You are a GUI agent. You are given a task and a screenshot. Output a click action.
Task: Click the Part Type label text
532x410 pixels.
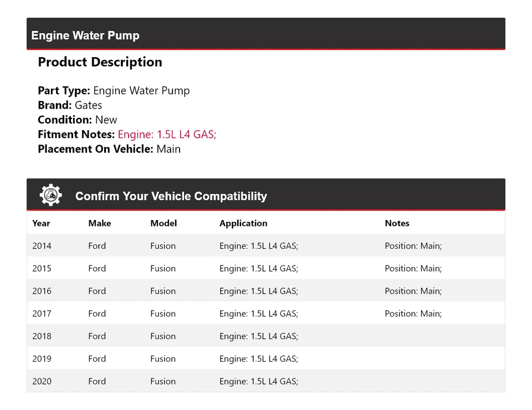coord(64,91)
